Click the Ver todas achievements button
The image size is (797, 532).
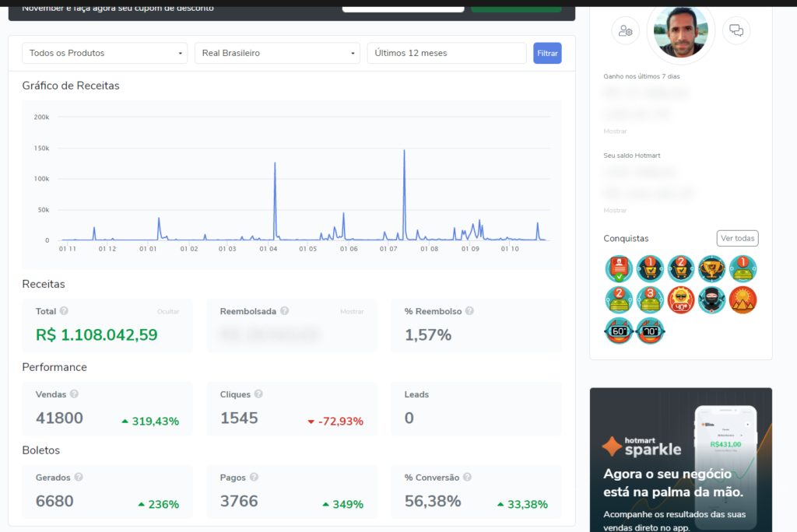[738, 238]
